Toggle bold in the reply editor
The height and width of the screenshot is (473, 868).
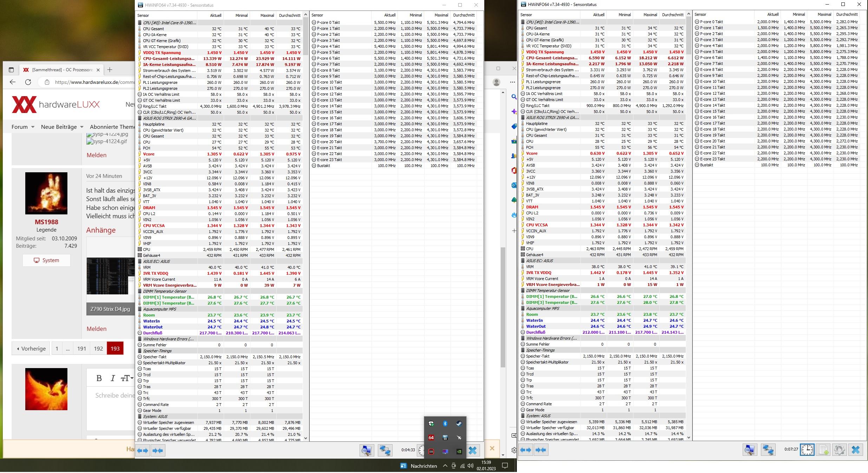[99, 378]
